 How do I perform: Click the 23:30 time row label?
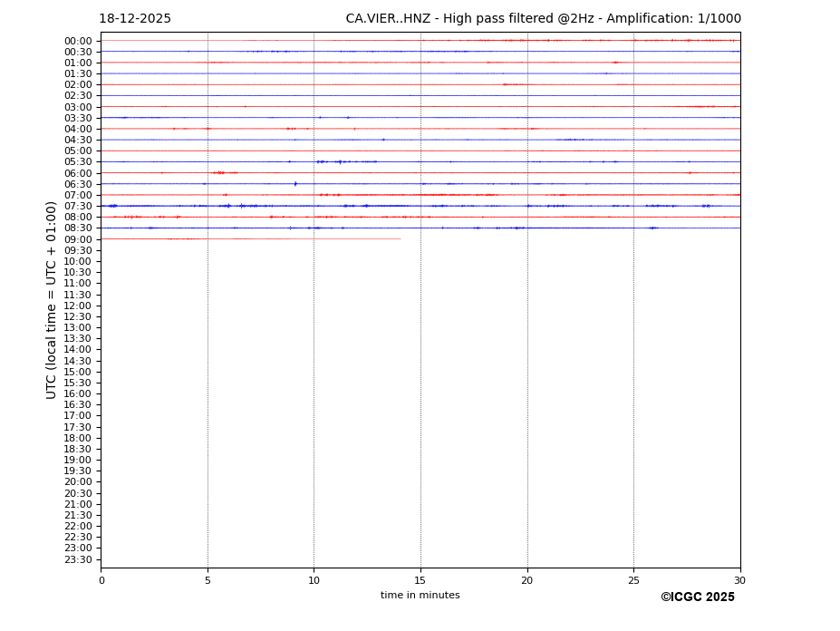(x=77, y=559)
